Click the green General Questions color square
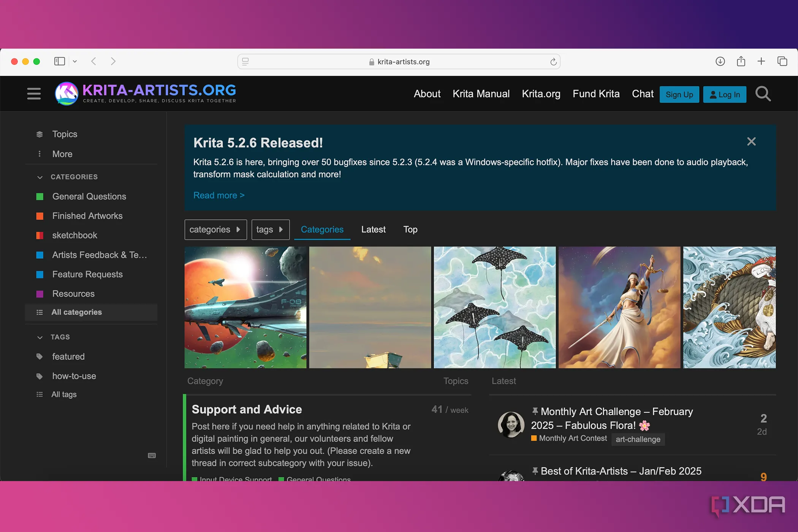 [x=40, y=196]
